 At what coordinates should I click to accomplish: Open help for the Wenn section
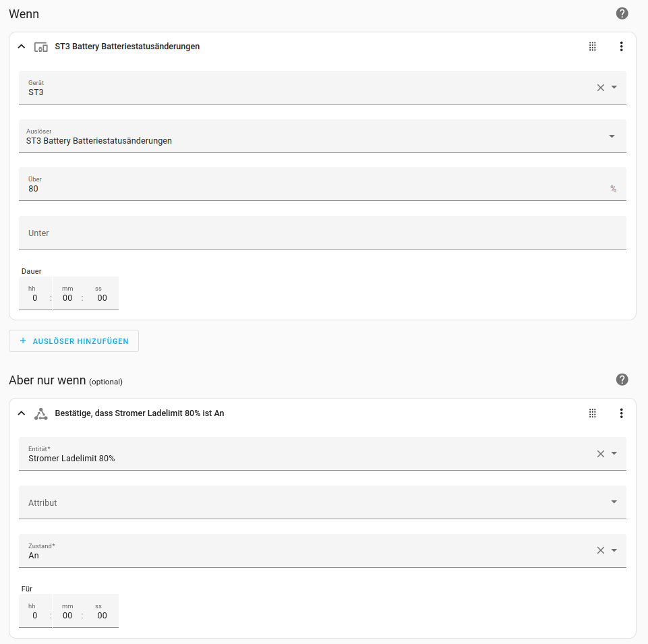tap(622, 13)
